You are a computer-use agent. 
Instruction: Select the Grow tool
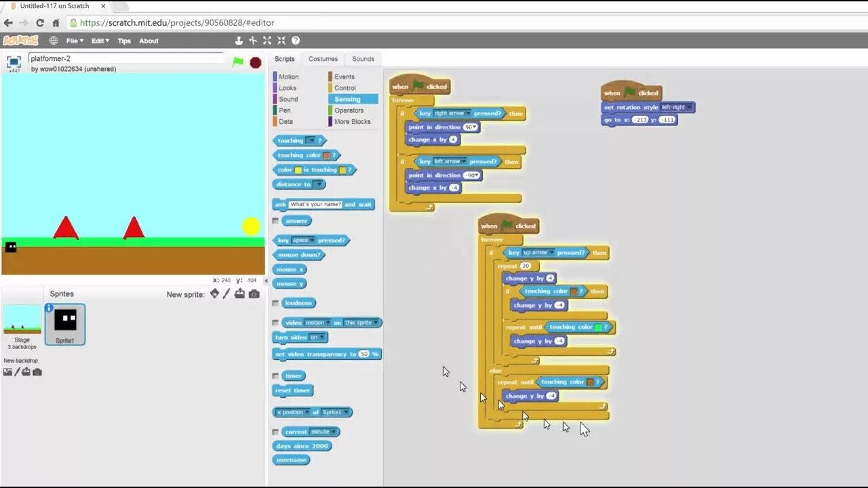click(x=267, y=41)
